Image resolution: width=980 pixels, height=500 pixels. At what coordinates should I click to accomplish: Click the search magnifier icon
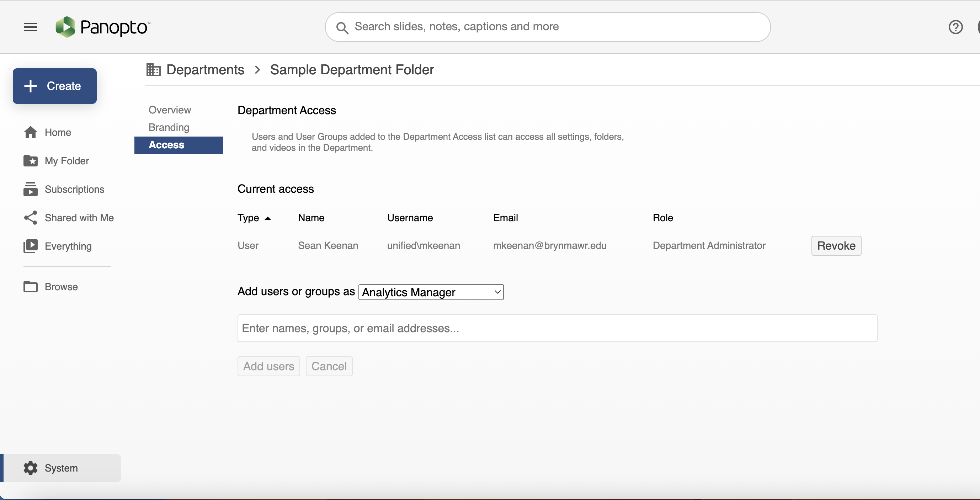click(342, 27)
